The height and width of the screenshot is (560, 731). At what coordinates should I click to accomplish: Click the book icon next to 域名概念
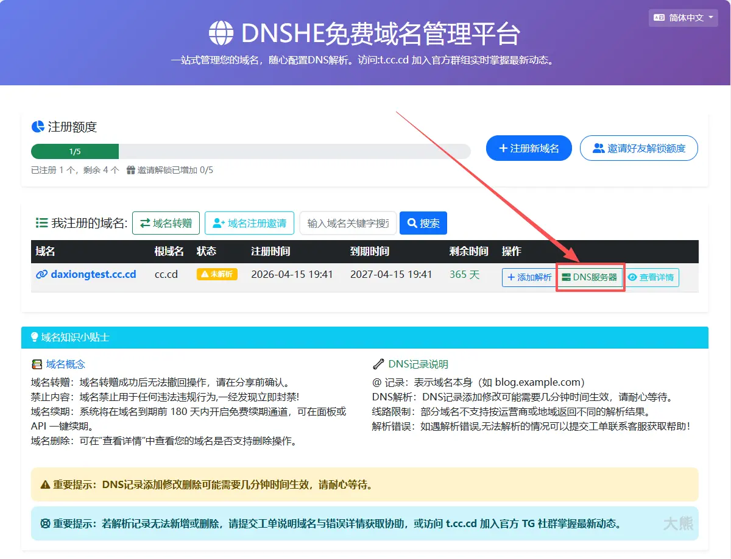pyautogui.click(x=37, y=363)
